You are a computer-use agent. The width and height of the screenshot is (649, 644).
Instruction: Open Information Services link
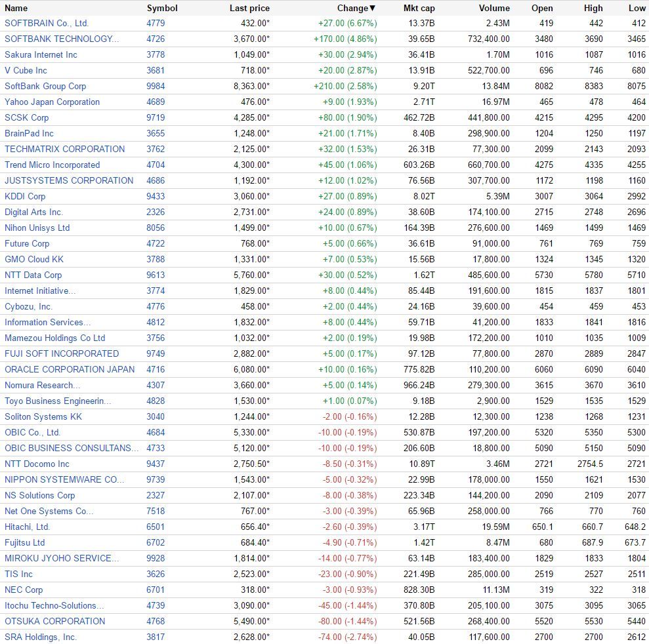[x=48, y=322]
